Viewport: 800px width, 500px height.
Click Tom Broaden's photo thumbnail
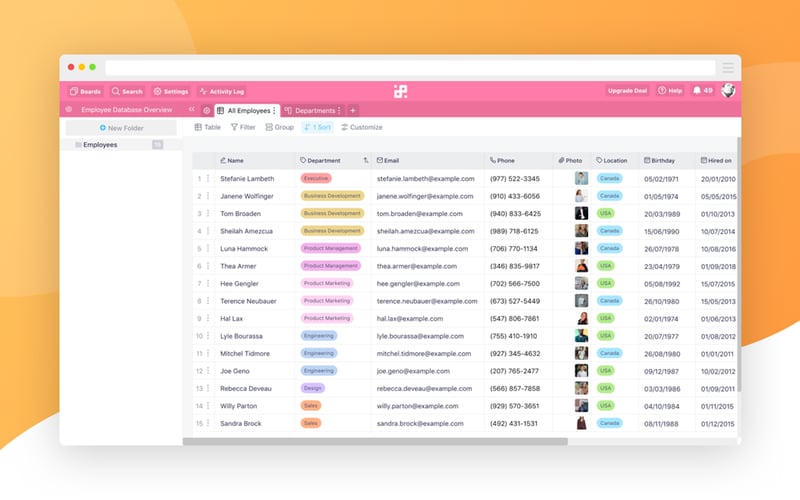(x=581, y=213)
